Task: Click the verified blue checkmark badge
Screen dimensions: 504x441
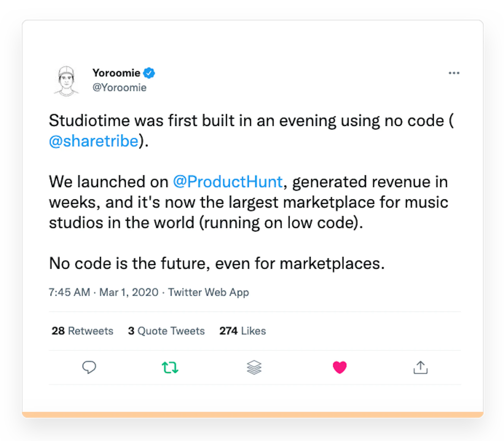Action: tap(149, 73)
